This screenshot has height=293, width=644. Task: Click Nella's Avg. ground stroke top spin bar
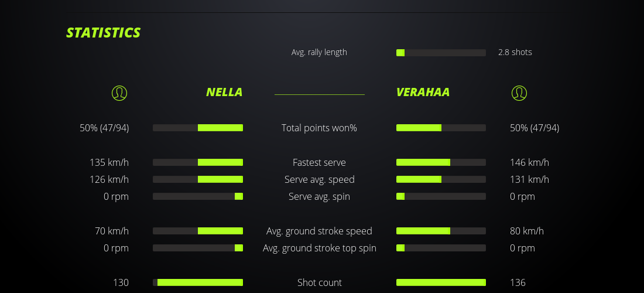(x=198, y=248)
